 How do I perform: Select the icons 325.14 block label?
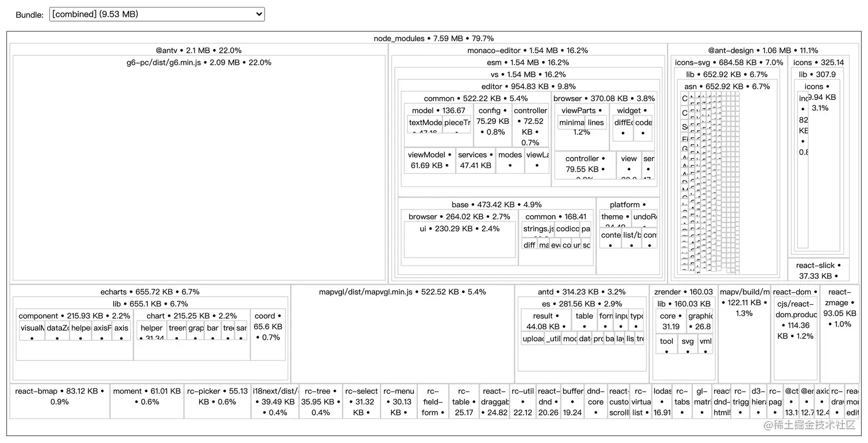click(819, 63)
